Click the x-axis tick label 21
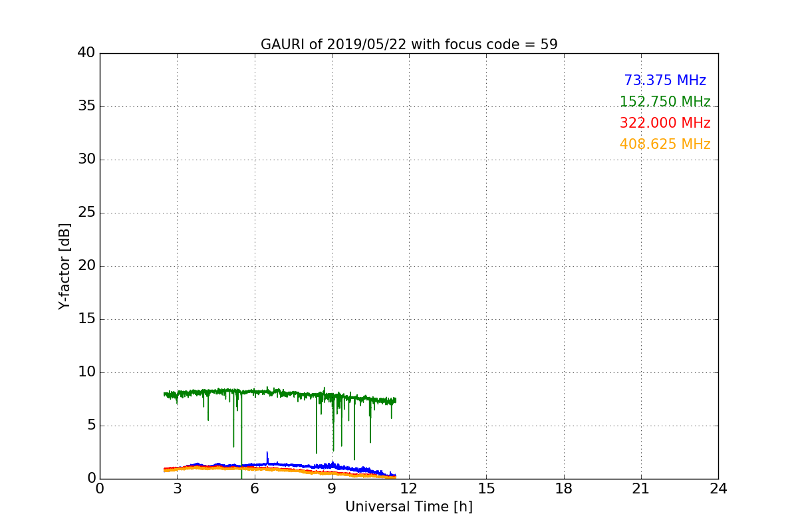Screen dimensions: 798x532 pos(641,489)
